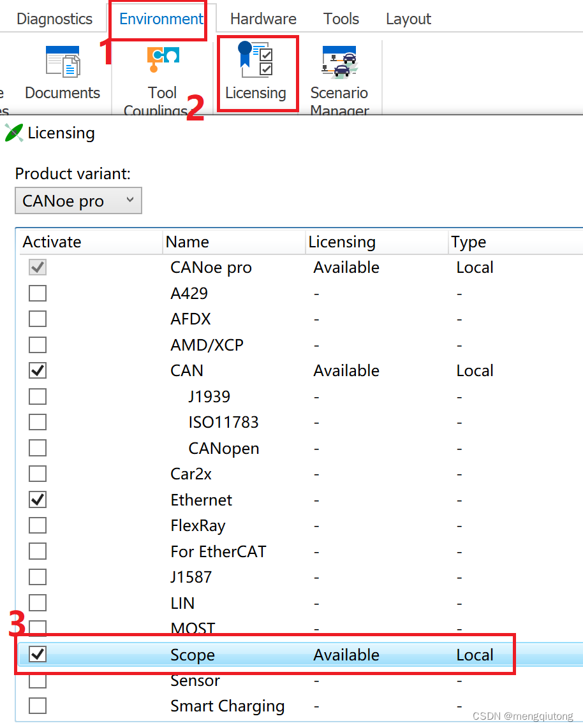Select the 'J1587' row name
The image size is (583, 728).
click(x=191, y=577)
